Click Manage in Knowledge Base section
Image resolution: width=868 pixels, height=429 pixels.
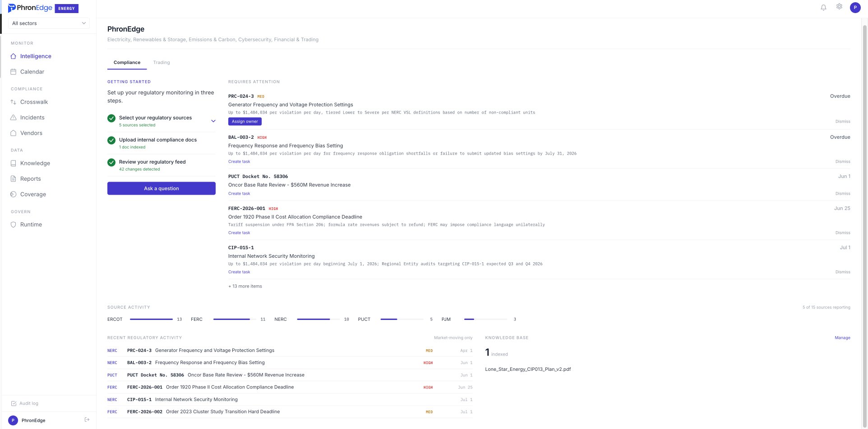click(x=842, y=338)
